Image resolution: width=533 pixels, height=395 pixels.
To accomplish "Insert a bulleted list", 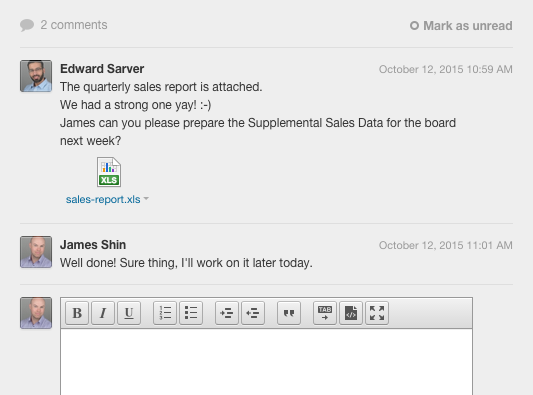I will 191,313.
